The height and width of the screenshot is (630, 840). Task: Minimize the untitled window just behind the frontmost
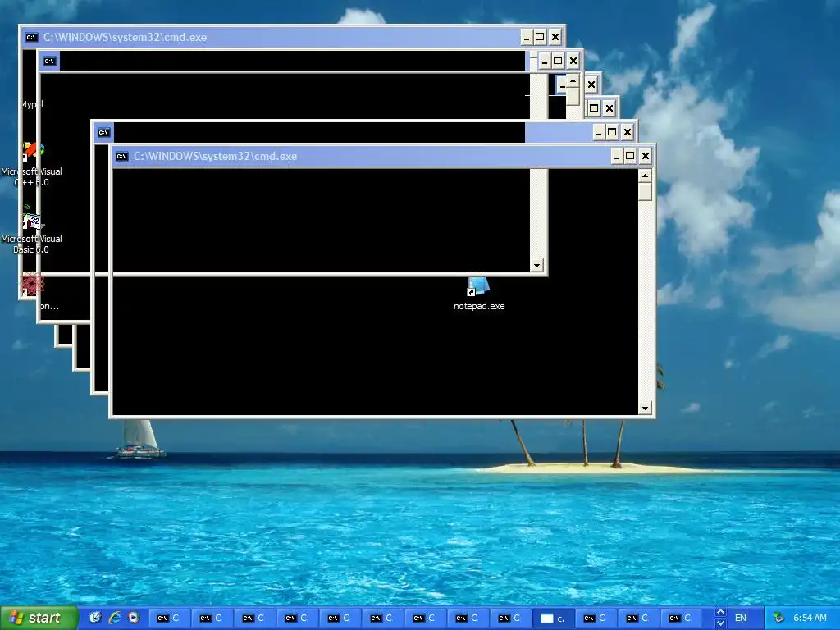point(599,132)
